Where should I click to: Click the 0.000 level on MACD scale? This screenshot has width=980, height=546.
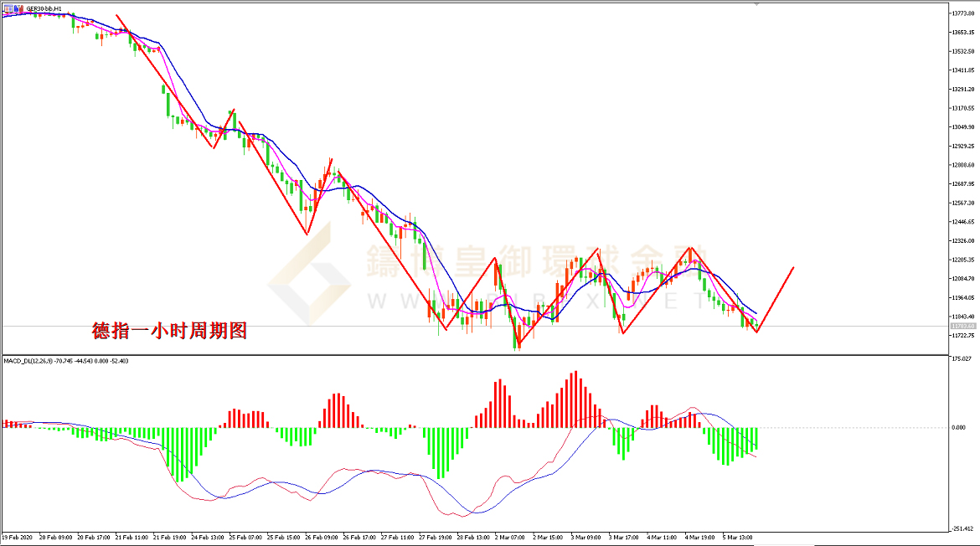958,427
